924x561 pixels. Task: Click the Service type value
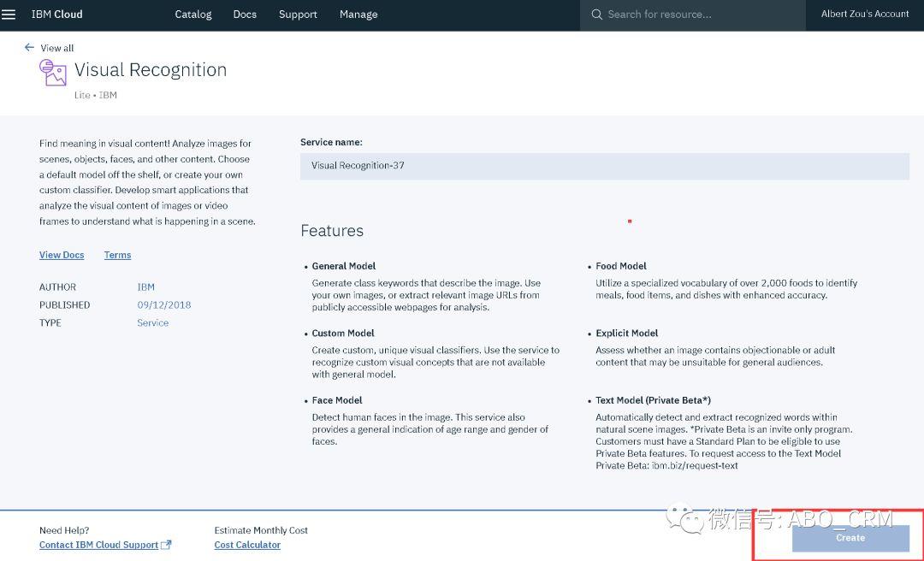[152, 323]
